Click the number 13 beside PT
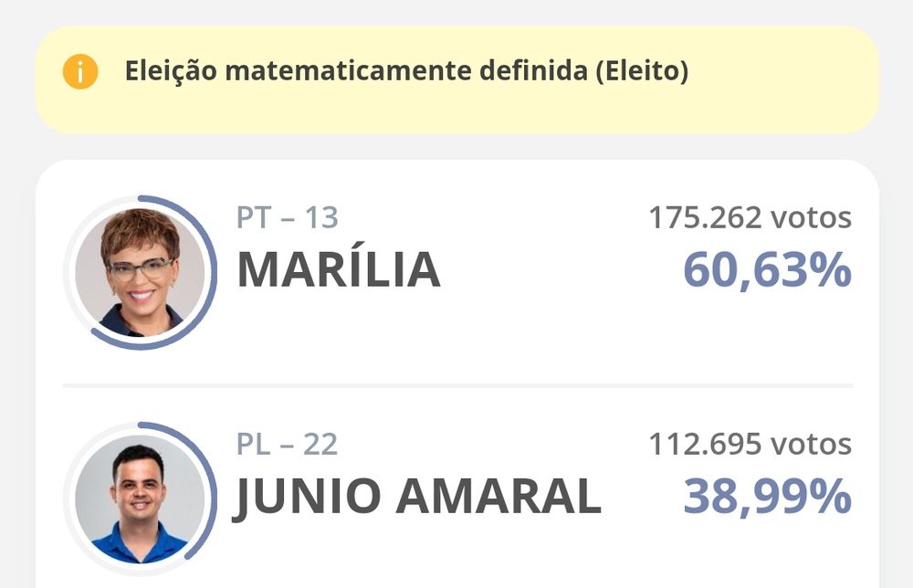Screen dimensions: 913x588 [320, 217]
